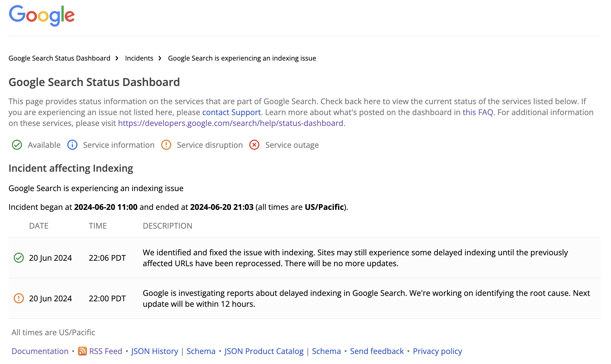Click the Google logo
Image resolution: width=611 pixels, height=364 pixels.
42,16
